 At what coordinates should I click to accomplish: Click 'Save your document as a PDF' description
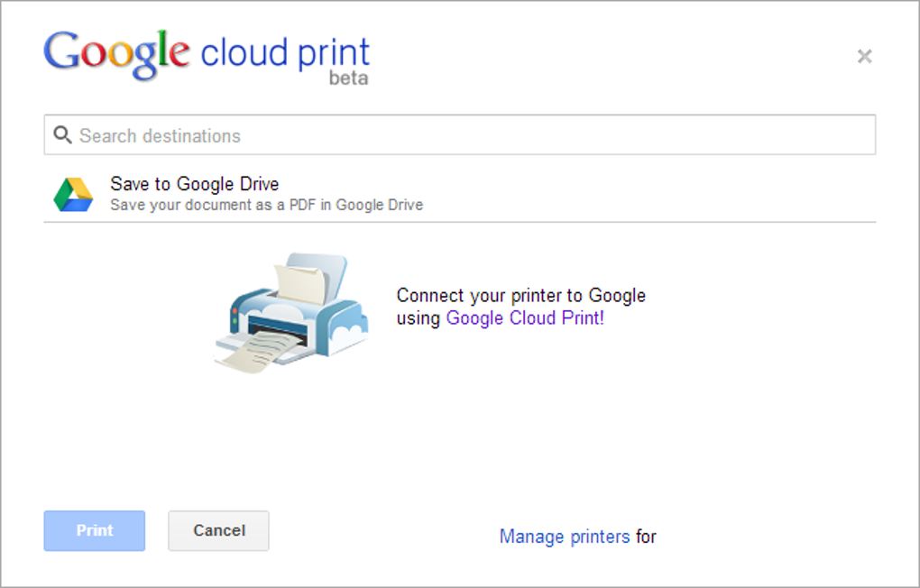tap(266, 205)
